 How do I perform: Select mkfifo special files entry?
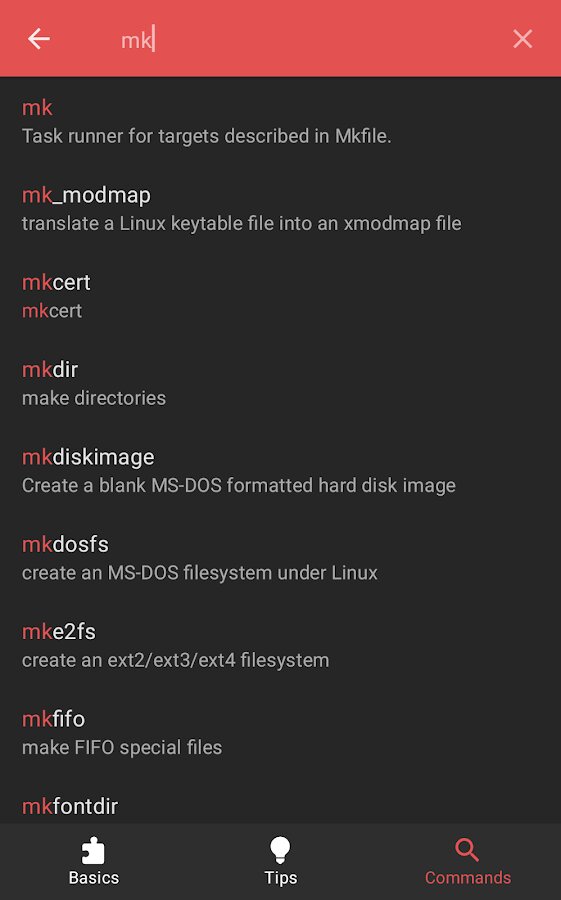click(280, 732)
